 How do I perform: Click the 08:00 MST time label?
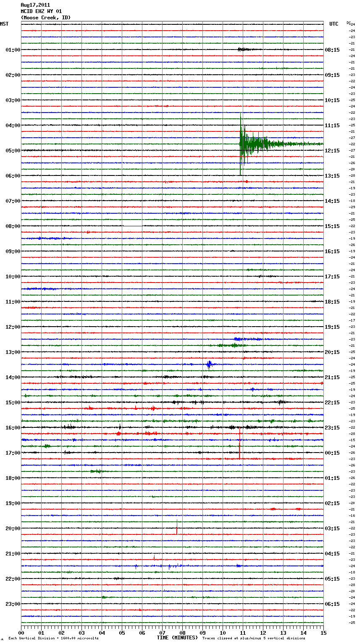[13, 226]
